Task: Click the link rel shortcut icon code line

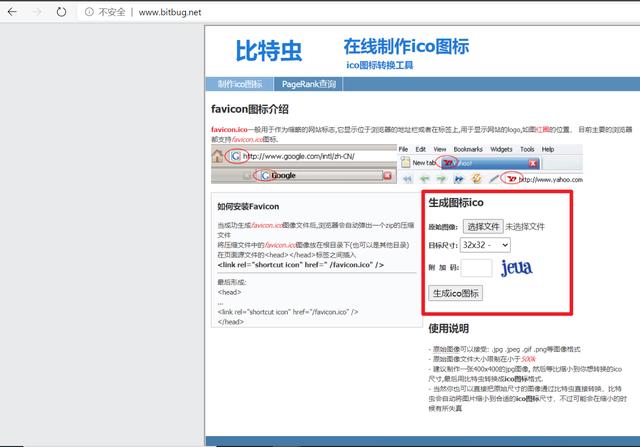Action: point(301,265)
